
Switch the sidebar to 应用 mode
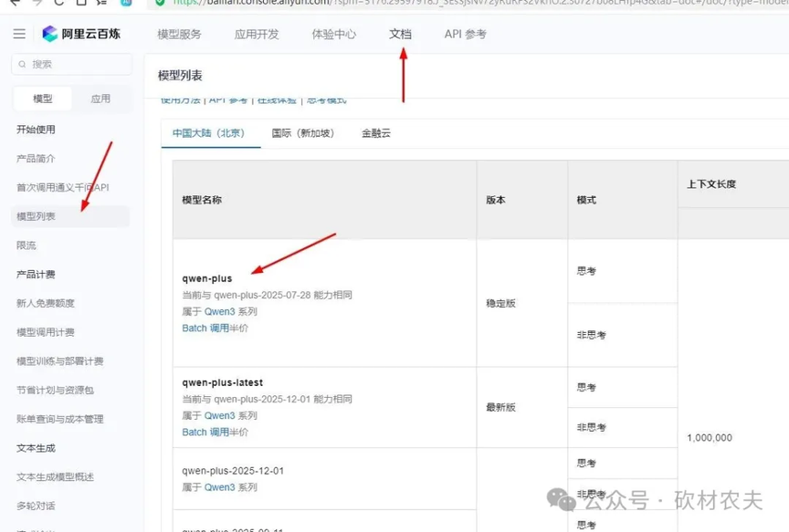[100, 99]
